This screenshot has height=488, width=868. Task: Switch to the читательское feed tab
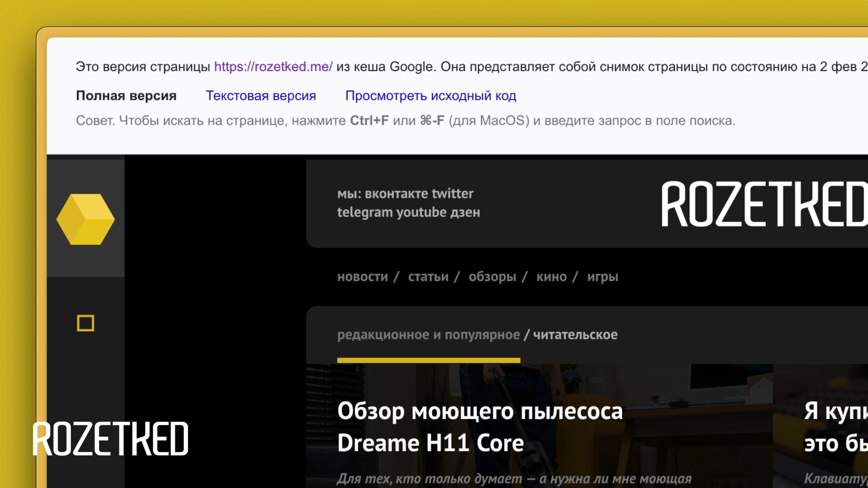click(576, 335)
